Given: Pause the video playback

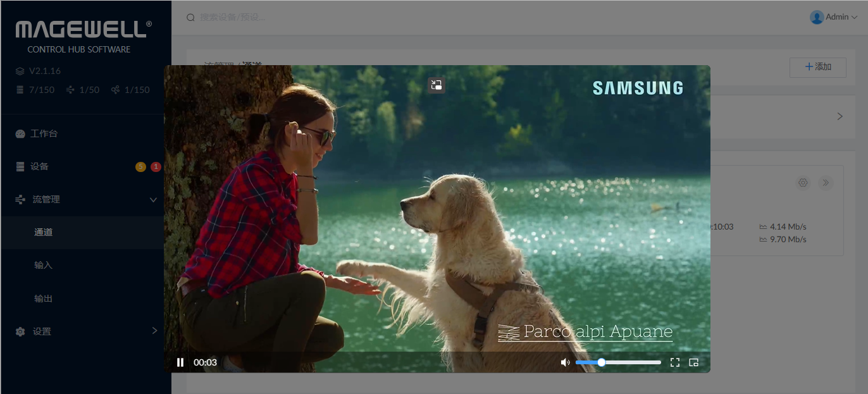Looking at the screenshot, I should [180, 362].
